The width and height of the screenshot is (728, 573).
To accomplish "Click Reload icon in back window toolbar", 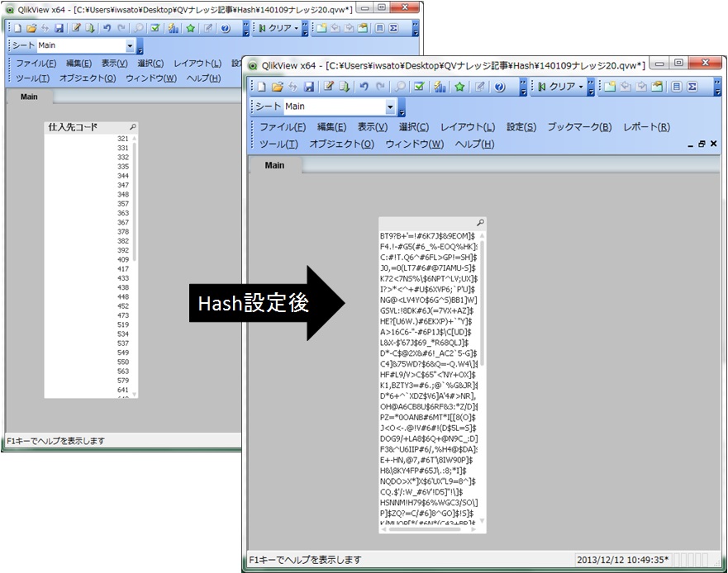I will click(90, 28).
